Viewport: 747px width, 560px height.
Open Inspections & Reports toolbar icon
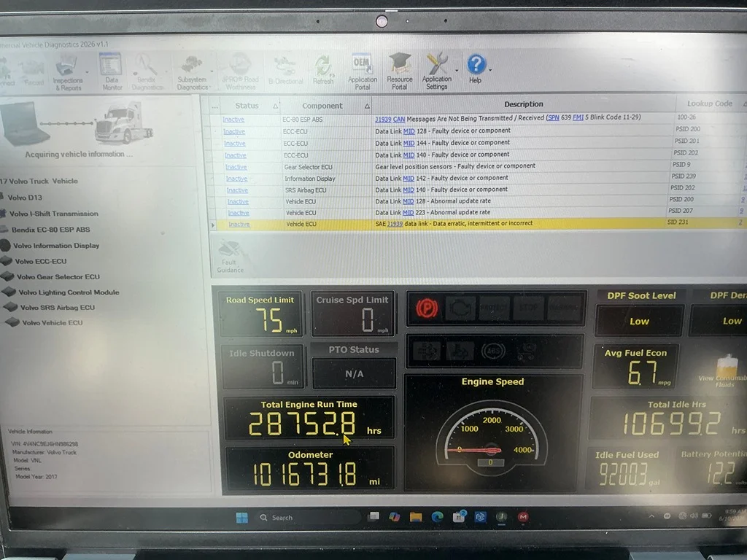coord(68,71)
